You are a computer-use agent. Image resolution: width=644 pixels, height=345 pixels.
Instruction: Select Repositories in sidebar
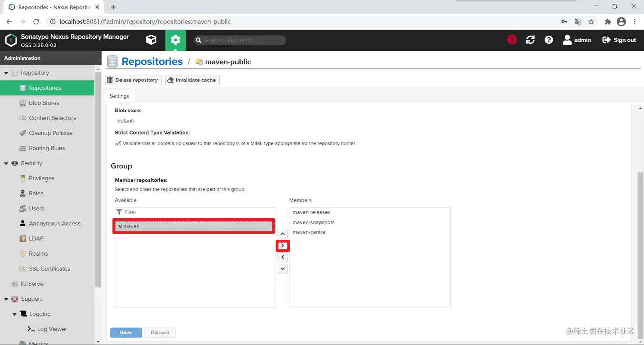click(x=47, y=88)
